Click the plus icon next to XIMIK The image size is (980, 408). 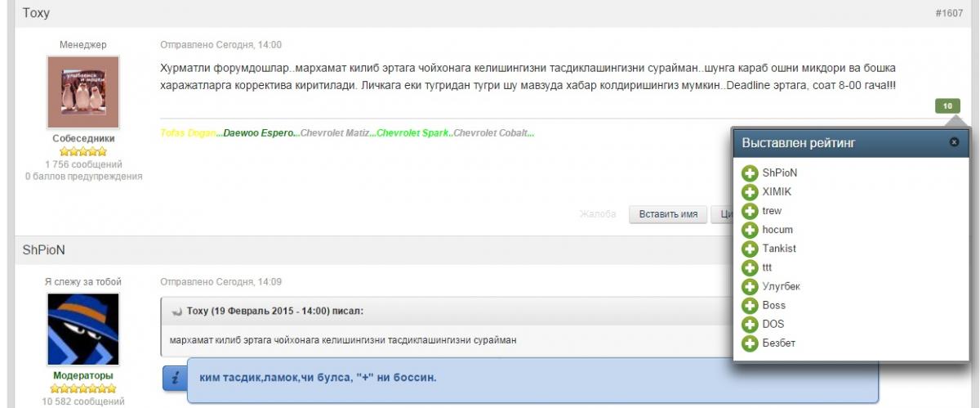750,192
